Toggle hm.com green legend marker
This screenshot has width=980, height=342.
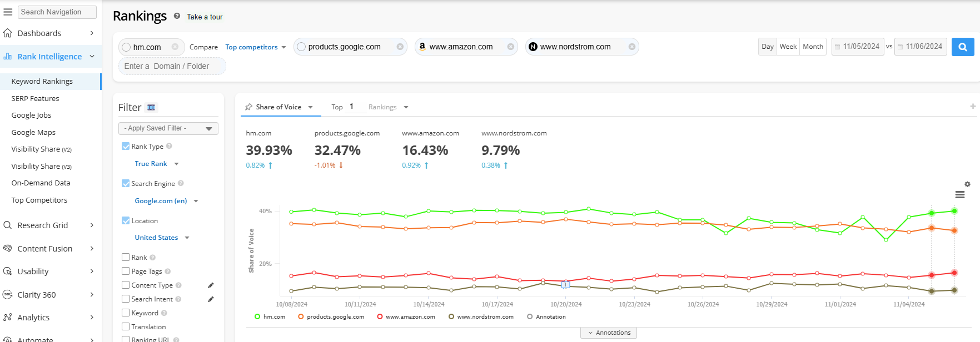pos(257,317)
